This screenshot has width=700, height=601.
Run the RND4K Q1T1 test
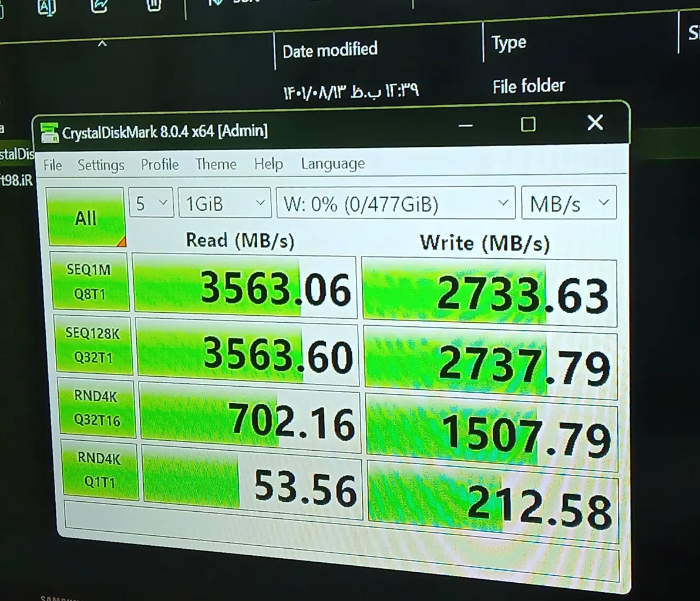pos(100,470)
